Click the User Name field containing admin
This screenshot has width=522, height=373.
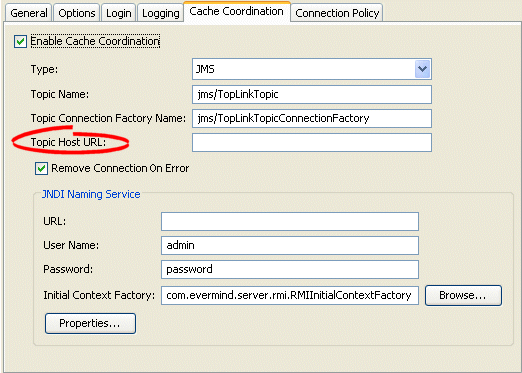290,245
